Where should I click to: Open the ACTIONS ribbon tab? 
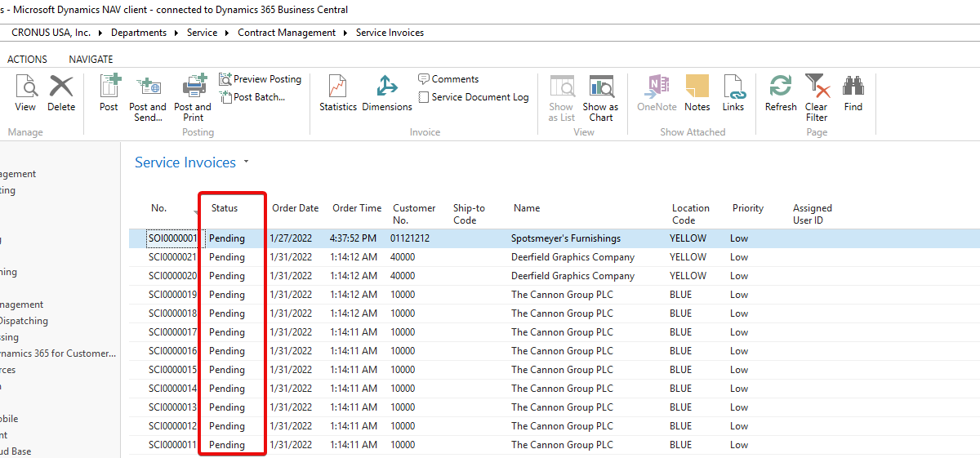27,60
